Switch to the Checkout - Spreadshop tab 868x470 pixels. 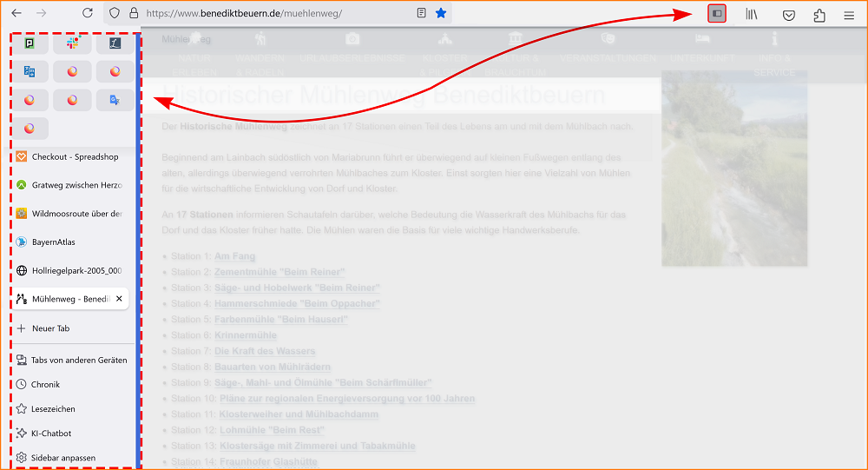pyautogui.click(x=71, y=157)
